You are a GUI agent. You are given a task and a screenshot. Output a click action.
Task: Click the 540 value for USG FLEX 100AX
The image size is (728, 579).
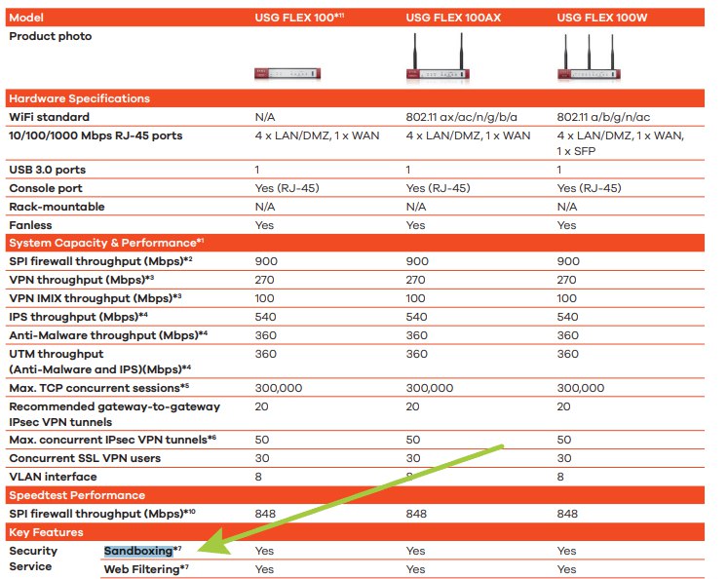click(x=416, y=317)
